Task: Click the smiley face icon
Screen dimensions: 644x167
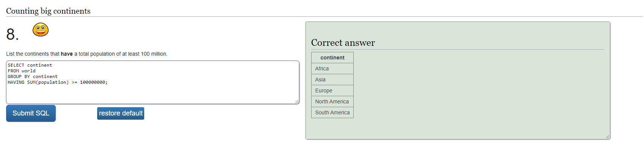Action: [41, 30]
